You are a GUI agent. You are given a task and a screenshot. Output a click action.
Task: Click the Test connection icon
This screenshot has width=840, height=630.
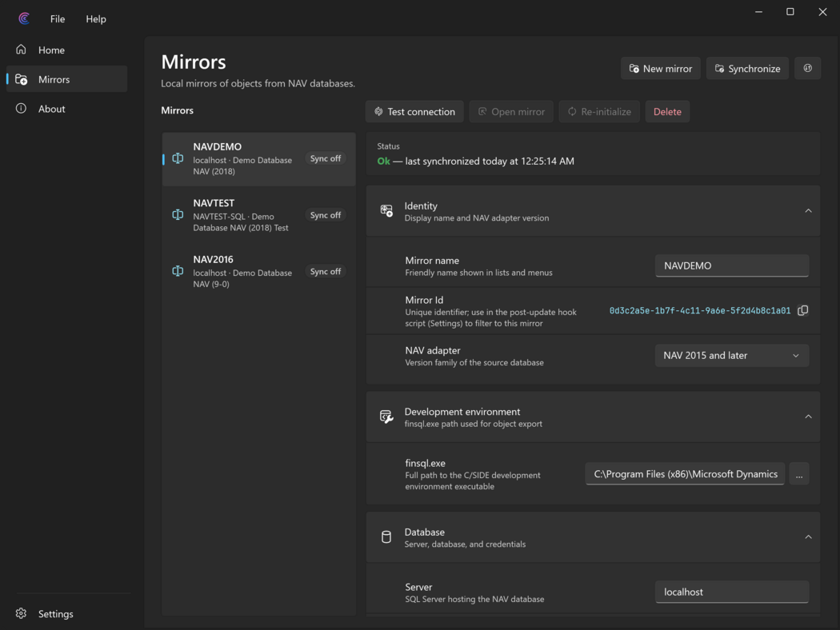[x=378, y=111]
